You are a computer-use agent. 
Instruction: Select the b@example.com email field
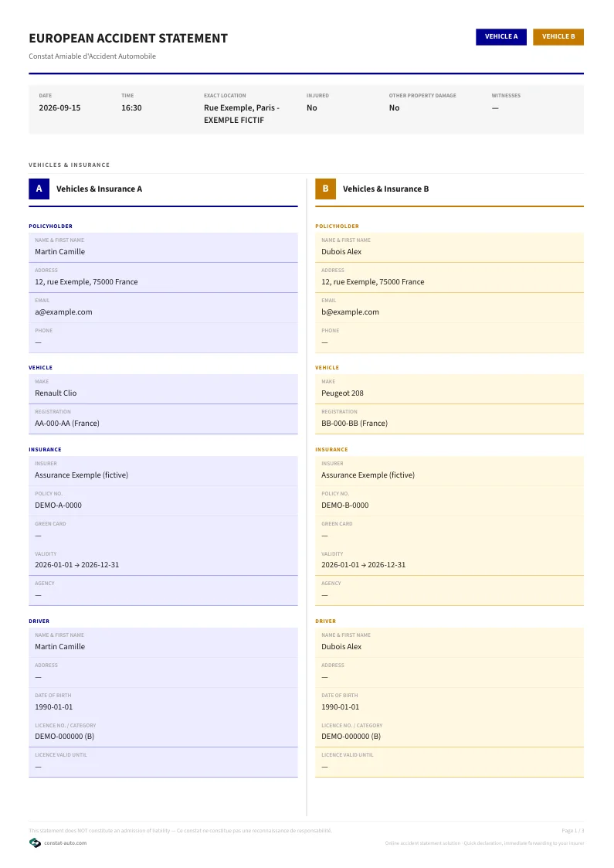tap(449, 307)
